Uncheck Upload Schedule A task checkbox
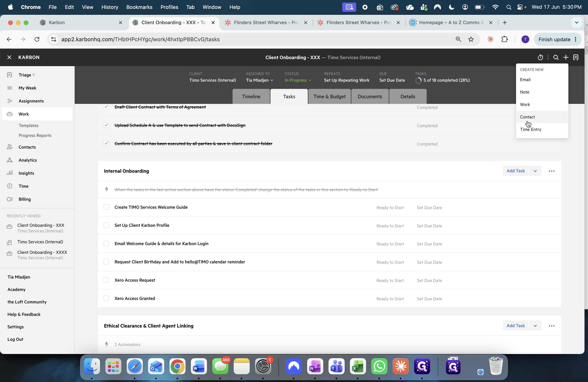Image resolution: width=588 pixels, height=382 pixels. point(106,125)
